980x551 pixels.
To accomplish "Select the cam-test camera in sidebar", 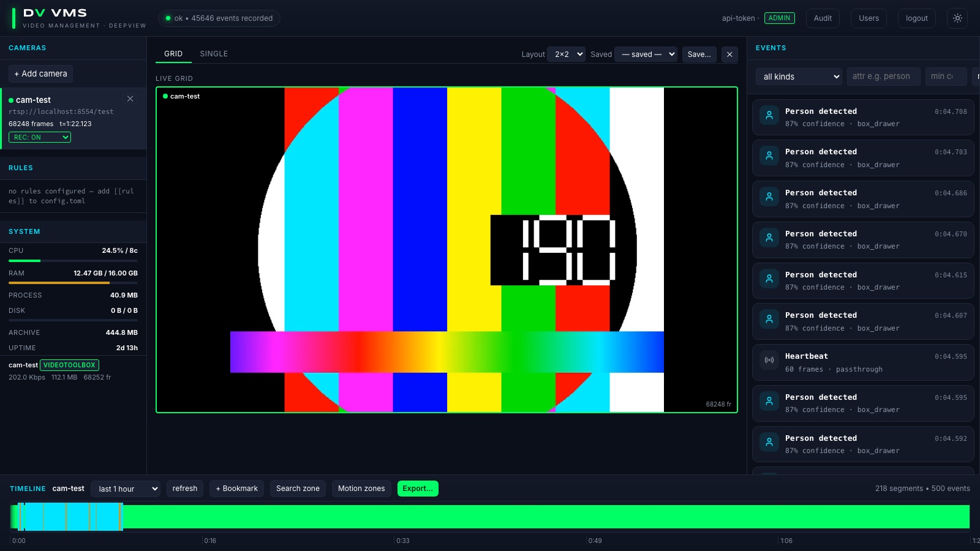I will pyautogui.click(x=73, y=118).
